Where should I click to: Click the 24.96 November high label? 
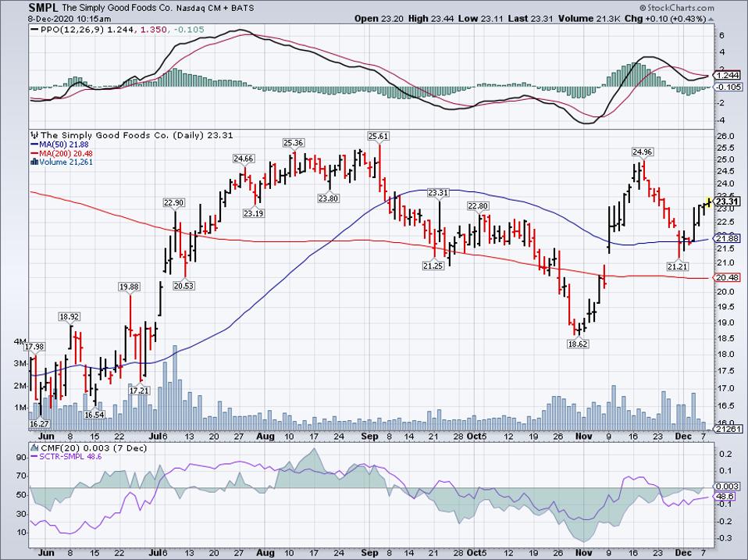click(642, 152)
